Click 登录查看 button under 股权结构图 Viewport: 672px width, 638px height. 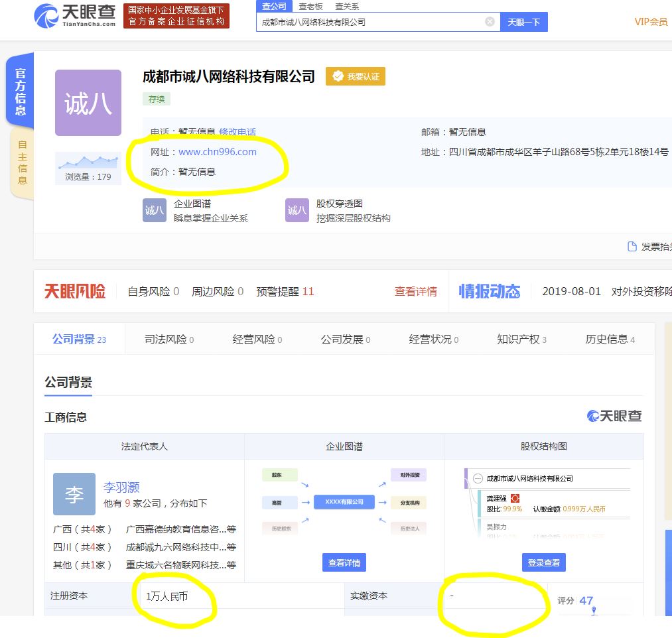coord(544,562)
